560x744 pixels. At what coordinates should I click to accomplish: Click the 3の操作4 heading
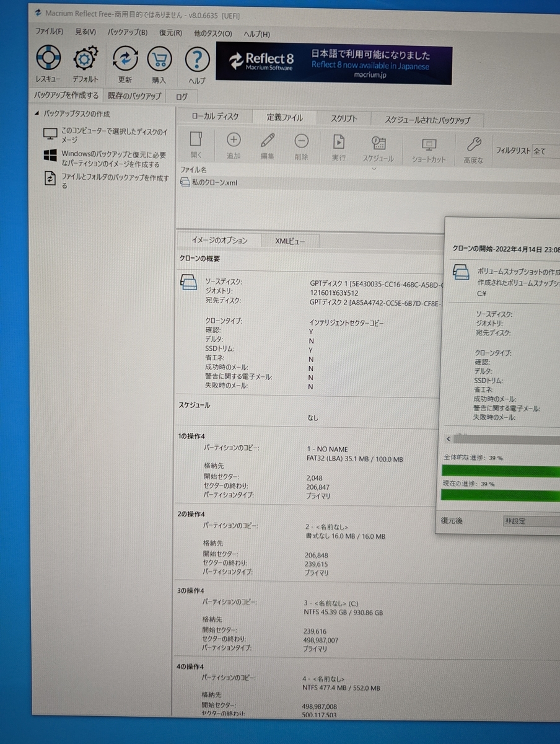pos(191,590)
